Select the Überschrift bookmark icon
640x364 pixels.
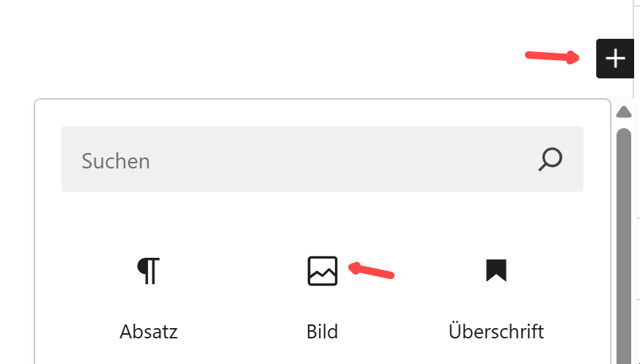[x=496, y=270]
